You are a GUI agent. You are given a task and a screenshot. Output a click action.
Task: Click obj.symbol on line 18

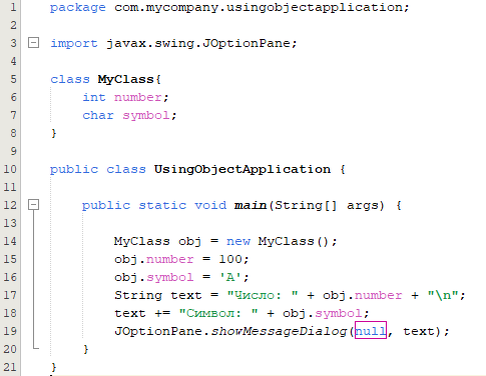(322, 313)
